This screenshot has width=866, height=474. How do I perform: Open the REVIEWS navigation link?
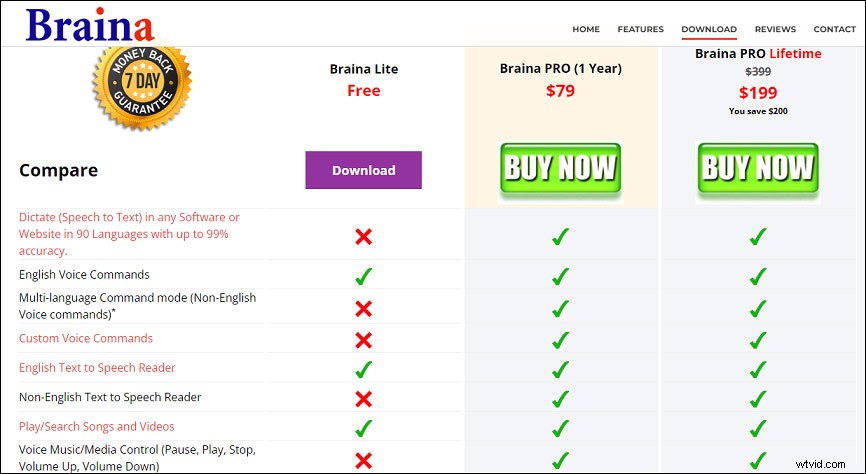pyautogui.click(x=775, y=29)
